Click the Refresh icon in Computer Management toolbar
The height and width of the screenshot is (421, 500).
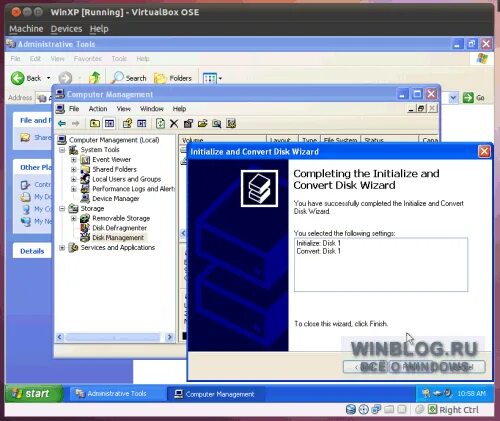click(x=160, y=124)
